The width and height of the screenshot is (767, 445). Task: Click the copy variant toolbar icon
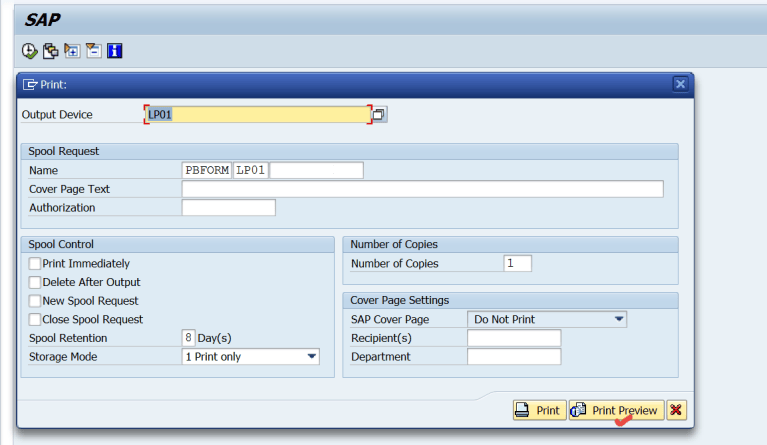click(50, 51)
